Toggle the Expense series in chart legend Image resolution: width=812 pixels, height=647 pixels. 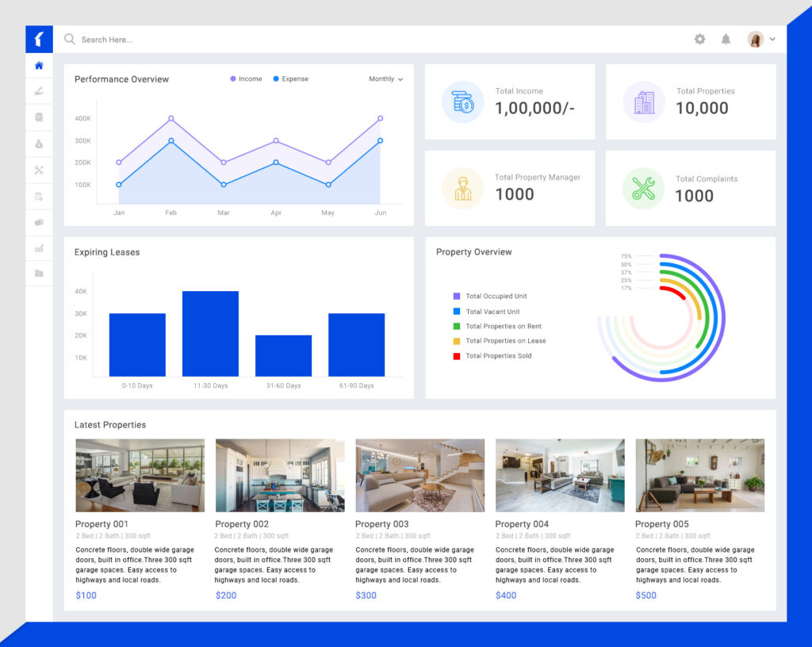point(291,79)
